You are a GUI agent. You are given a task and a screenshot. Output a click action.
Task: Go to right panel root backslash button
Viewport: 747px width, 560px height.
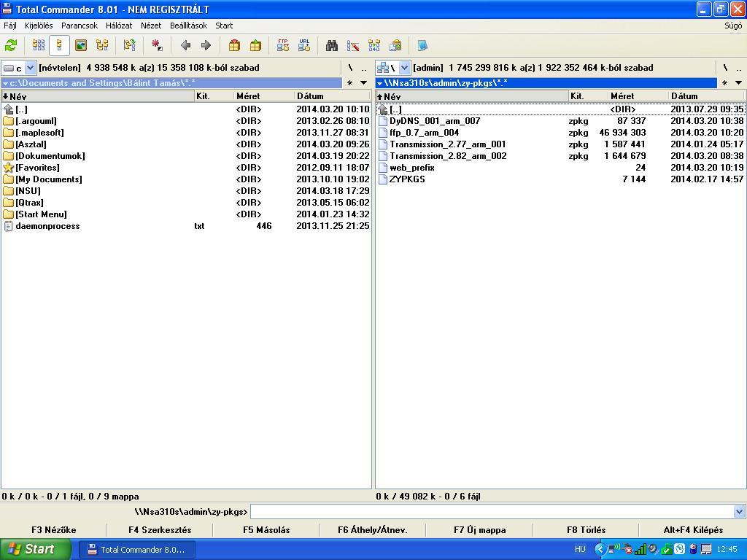[725, 68]
